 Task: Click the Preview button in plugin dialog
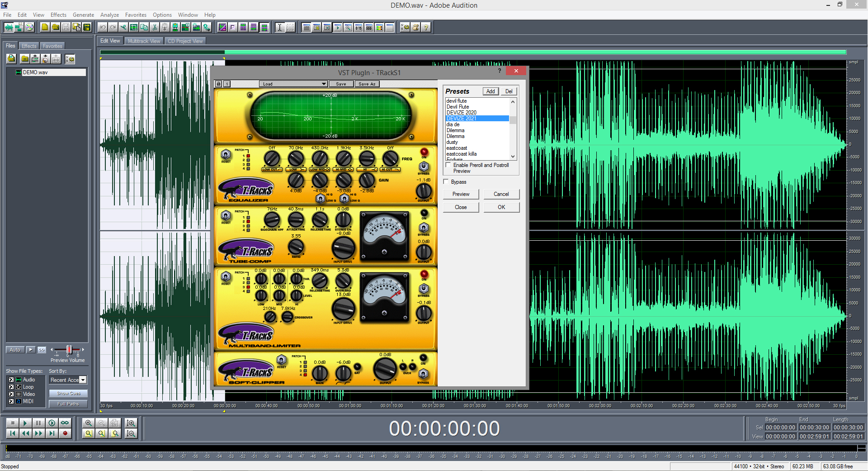461,194
